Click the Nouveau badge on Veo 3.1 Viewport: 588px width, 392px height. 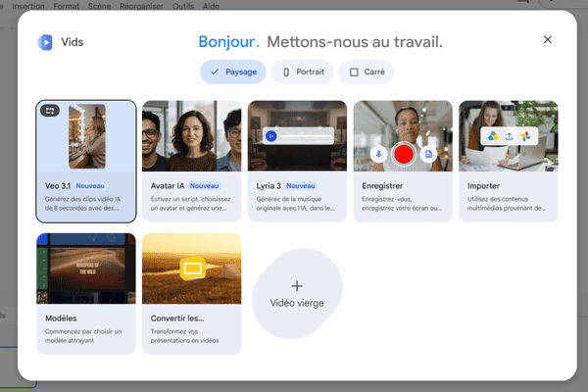point(90,186)
